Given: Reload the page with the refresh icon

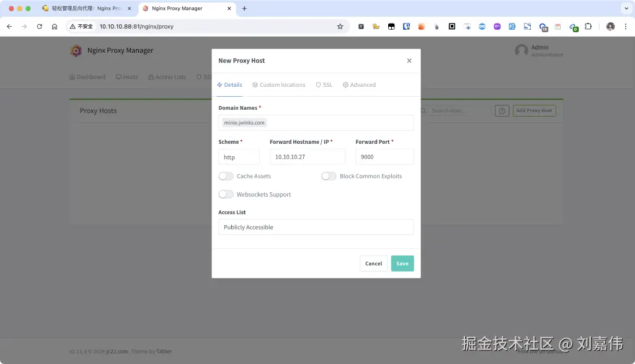Looking at the screenshot, I should pos(39,26).
